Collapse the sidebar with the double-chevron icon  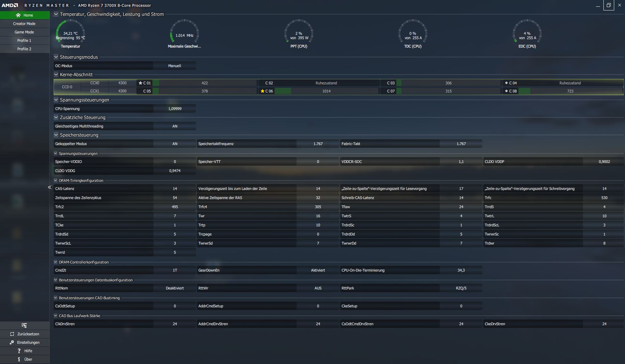point(50,187)
